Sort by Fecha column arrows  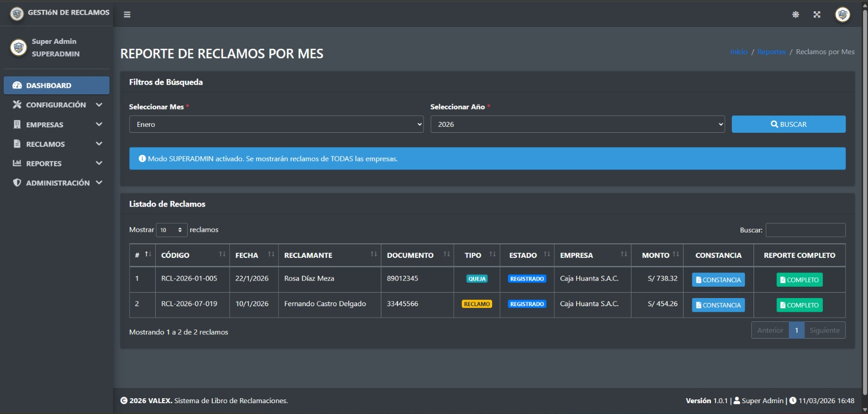tap(271, 254)
